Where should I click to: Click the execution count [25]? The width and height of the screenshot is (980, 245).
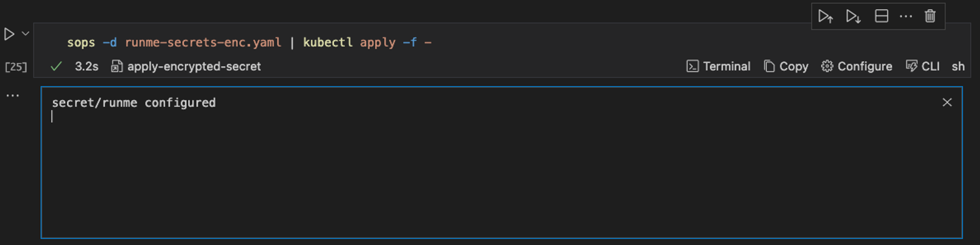click(16, 67)
